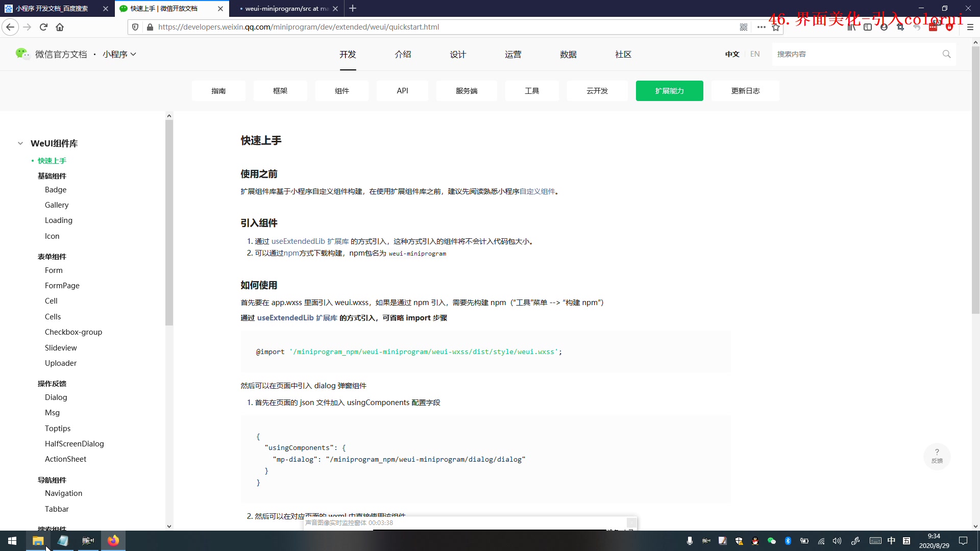Open the 云开发 sub-navigation tab

click(597, 91)
